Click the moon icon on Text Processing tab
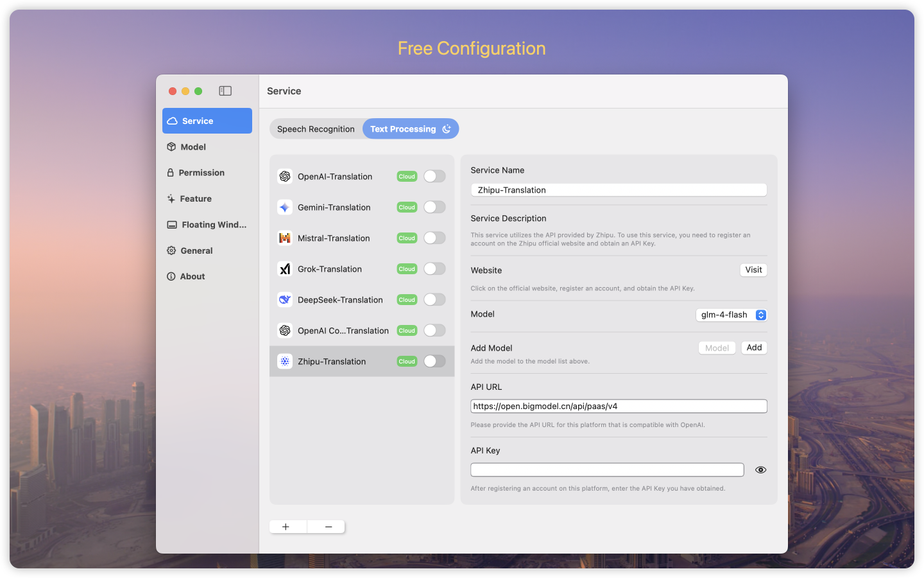 (x=447, y=129)
